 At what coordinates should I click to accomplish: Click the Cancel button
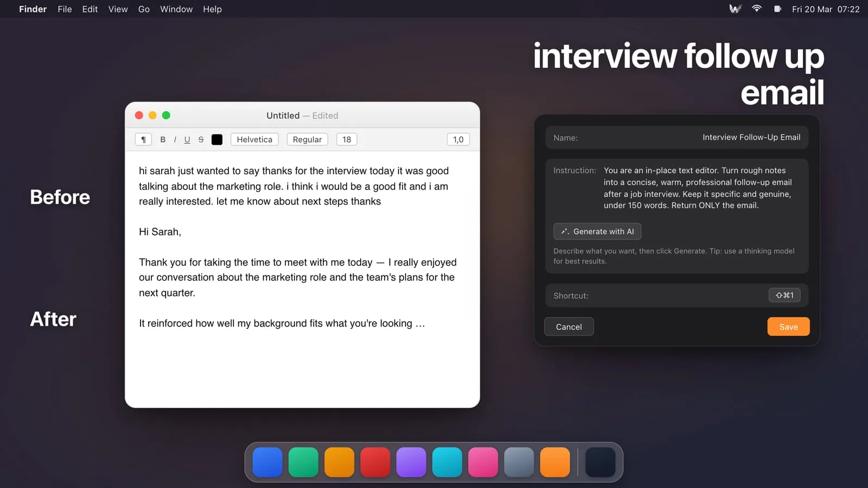pos(569,327)
